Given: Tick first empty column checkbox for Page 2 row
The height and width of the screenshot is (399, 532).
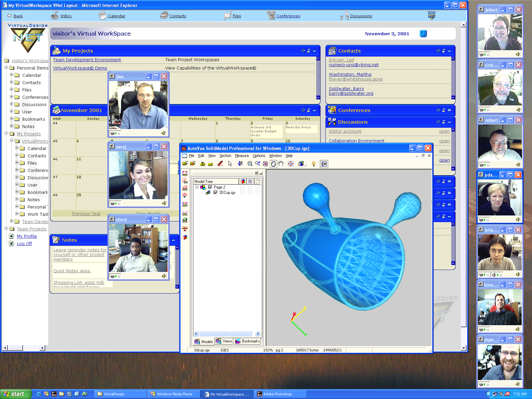Looking at the screenshot, I should pyautogui.click(x=242, y=187).
